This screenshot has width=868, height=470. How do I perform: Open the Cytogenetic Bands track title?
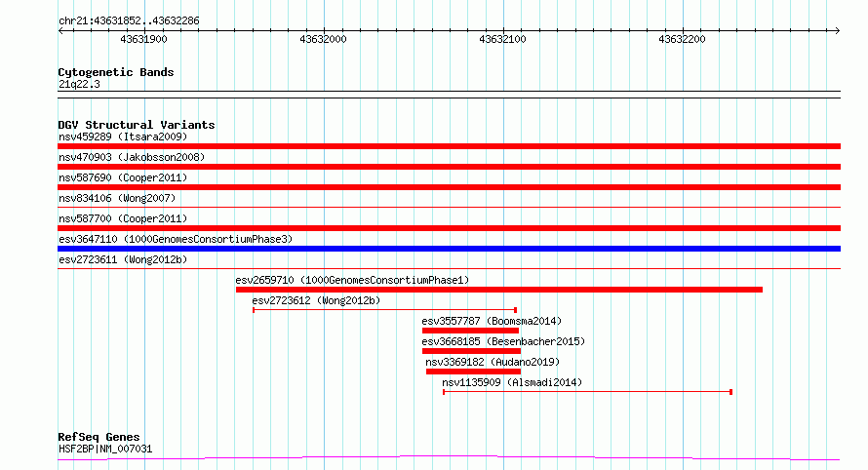[116, 72]
